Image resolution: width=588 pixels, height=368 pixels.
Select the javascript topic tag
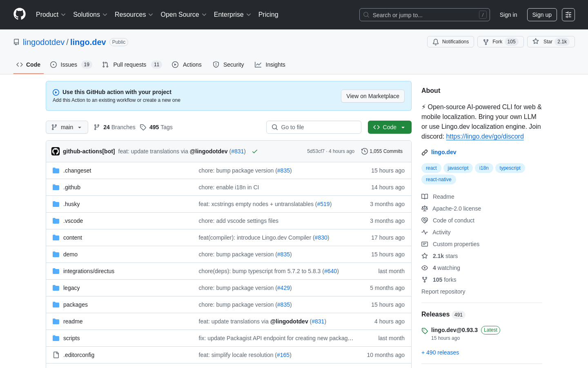pos(458,168)
